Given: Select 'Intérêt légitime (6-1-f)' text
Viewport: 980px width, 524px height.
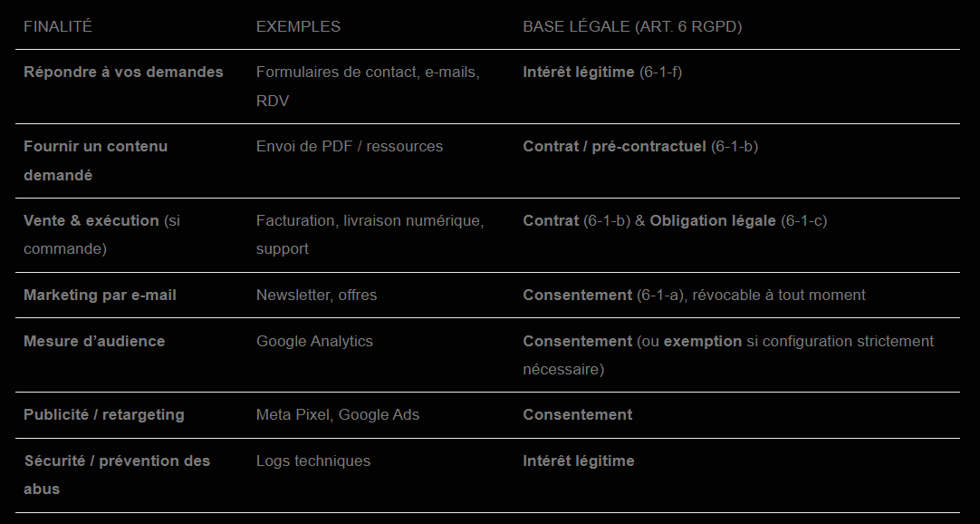Looking at the screenshot, I should 602,72.
